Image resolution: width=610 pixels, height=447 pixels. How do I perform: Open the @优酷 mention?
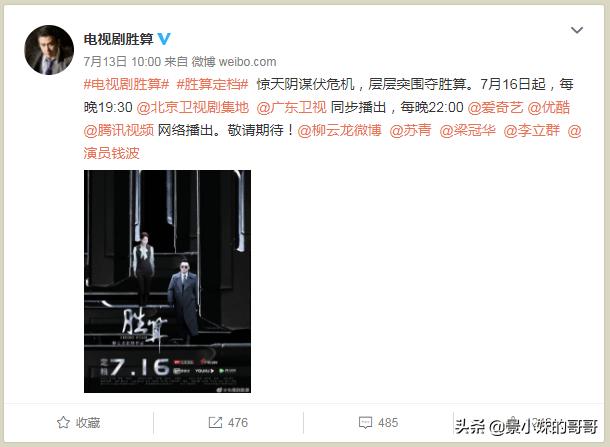(549, 107)
